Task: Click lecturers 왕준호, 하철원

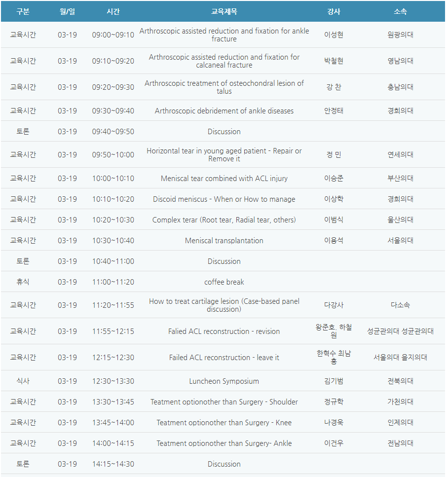Action: (x=334, y=331)
